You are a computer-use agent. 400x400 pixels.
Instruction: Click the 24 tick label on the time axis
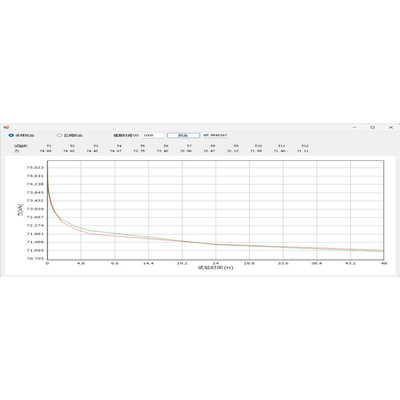click(216, 263)
